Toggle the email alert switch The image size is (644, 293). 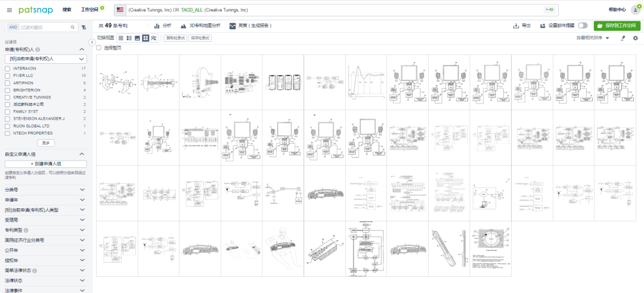[x=583, y=26]
